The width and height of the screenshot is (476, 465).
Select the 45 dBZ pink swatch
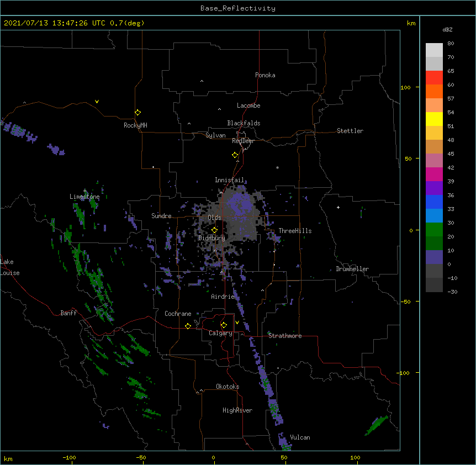pyautogui.click(x=434, y=161)
